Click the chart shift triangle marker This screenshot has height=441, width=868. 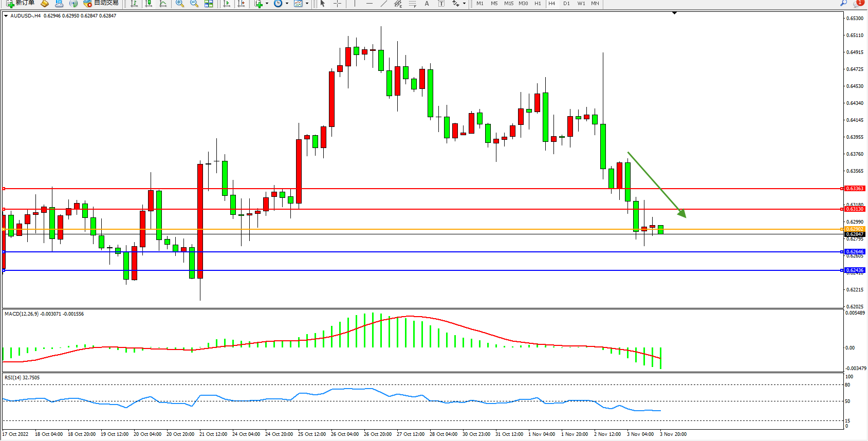(x=674, y=13)
